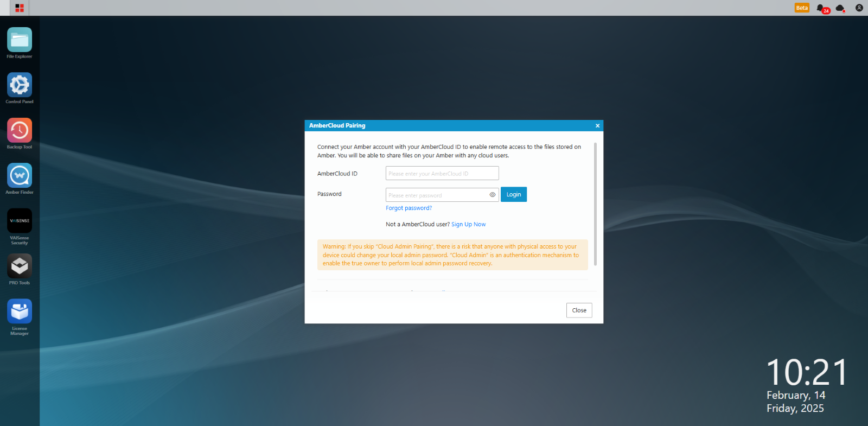Toggle password visibility eye icon
The image size is (868, 426).
[493, 195]
